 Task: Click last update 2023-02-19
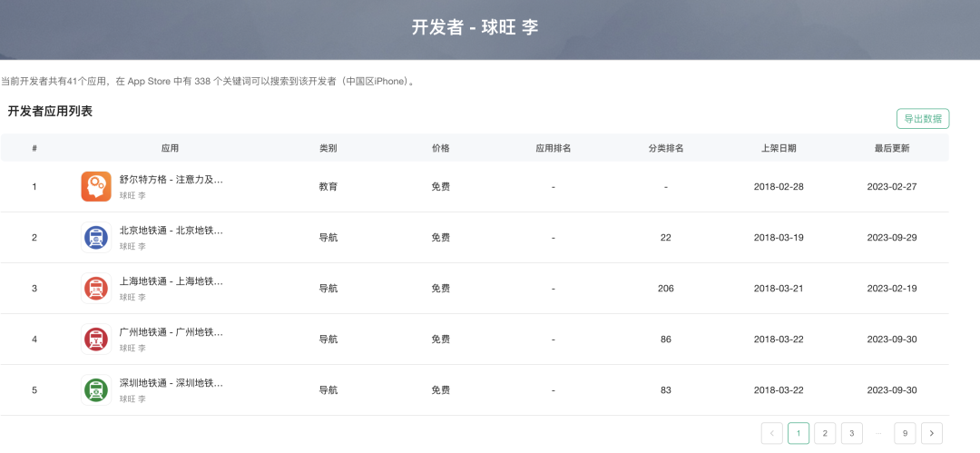point(892,289)
